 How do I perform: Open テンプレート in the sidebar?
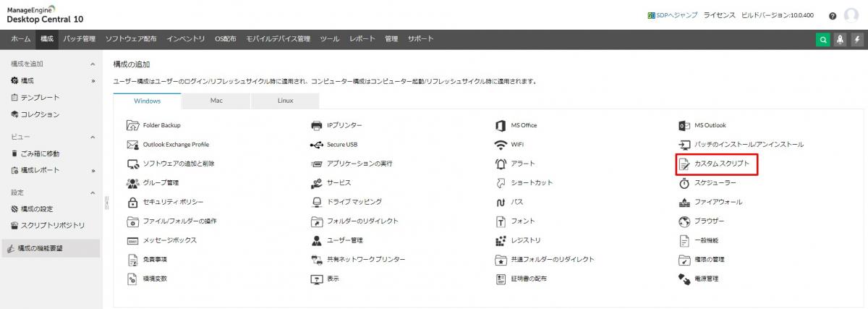pos(40,98)
